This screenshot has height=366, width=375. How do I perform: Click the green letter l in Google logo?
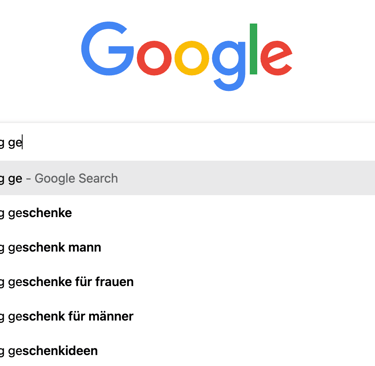pos(253,49)
